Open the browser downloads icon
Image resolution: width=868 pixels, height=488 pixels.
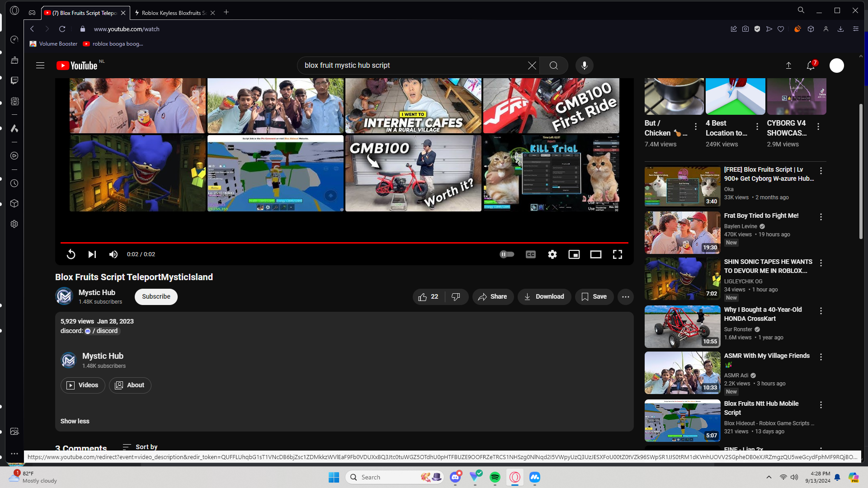point(841,29)
